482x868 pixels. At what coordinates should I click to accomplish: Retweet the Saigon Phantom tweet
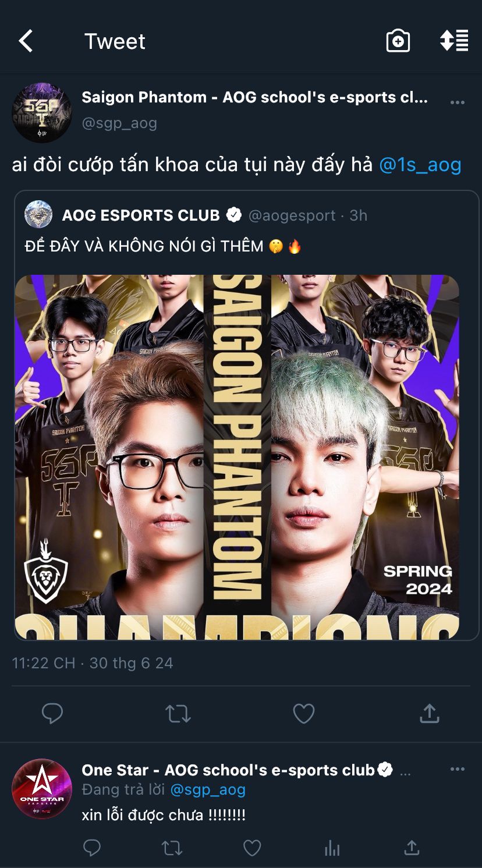[x=178, y=713]
